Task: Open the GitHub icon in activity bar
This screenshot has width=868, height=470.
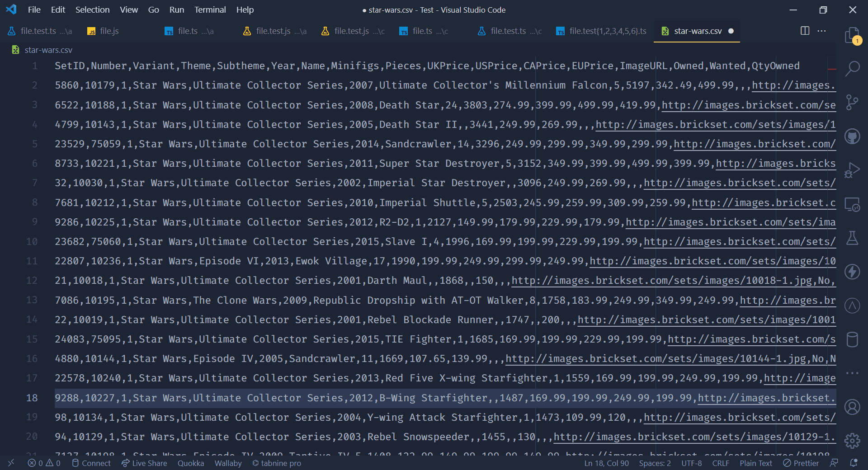Action: pyautogui.click(x=852, y=136)
